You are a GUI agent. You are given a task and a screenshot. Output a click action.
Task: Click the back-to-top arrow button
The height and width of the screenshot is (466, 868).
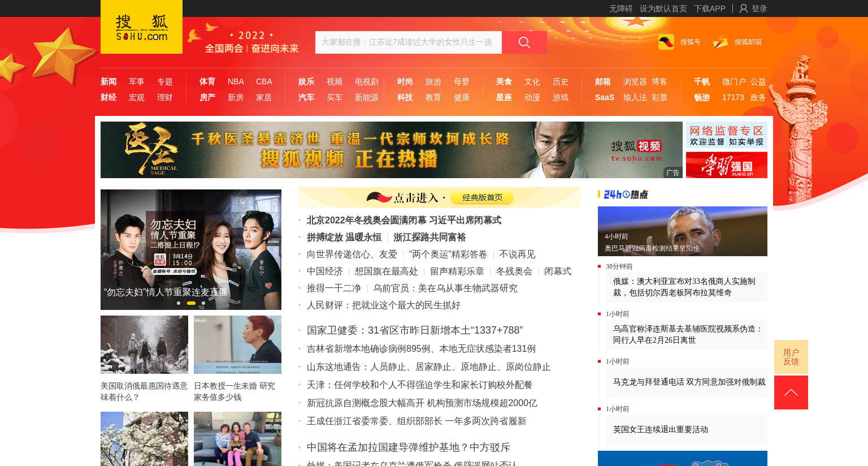point(791,392)
